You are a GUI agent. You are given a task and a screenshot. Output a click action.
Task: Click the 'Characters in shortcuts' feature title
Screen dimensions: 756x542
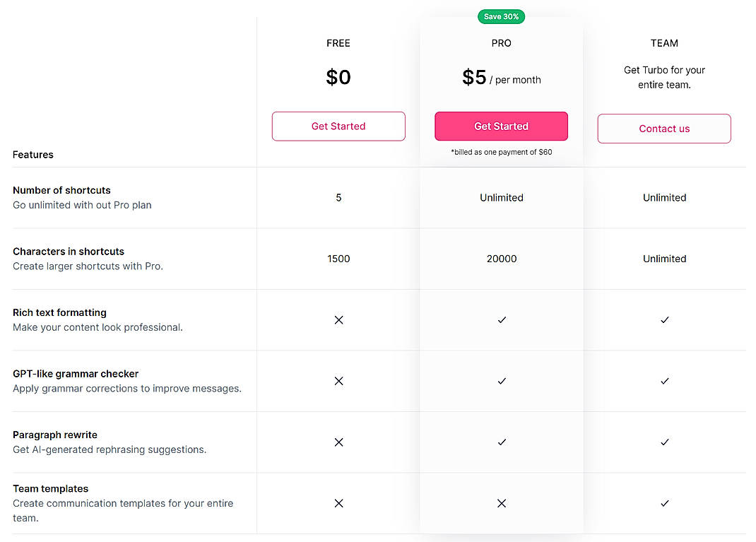point(69,252)
